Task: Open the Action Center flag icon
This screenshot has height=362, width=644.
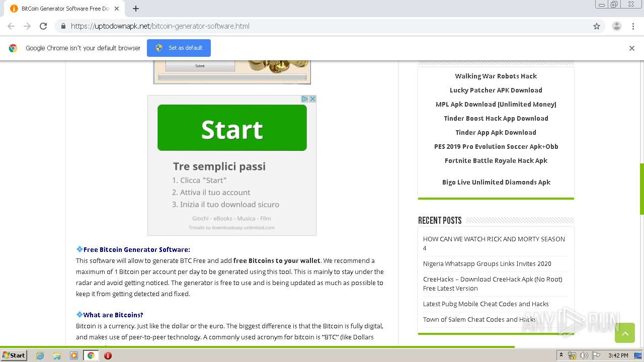Action: (596, 355)
